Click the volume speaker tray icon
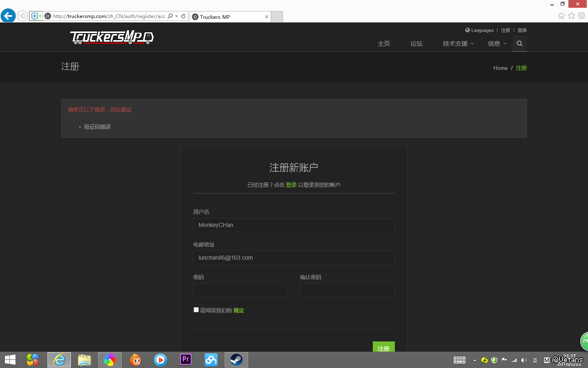588x368 pixels. tap(524, 360)
